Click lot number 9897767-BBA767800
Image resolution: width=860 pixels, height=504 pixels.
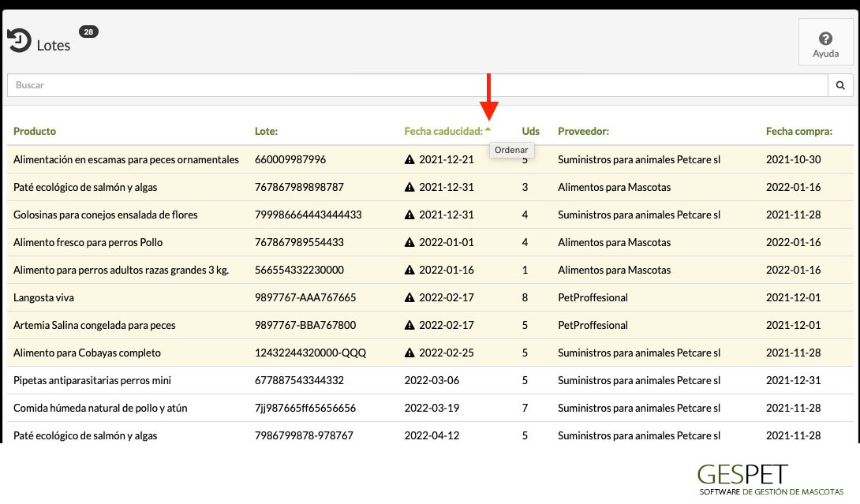(x=305, y=325)
